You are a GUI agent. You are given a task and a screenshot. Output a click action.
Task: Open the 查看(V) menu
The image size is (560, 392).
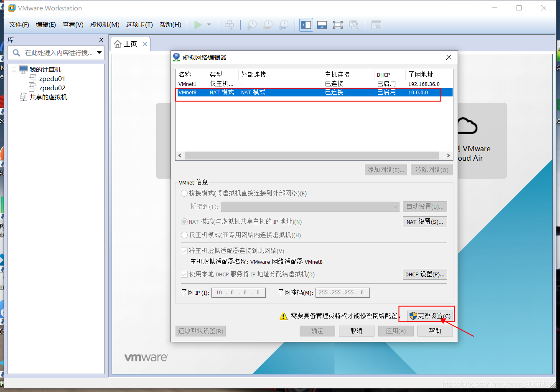[73, 25]
